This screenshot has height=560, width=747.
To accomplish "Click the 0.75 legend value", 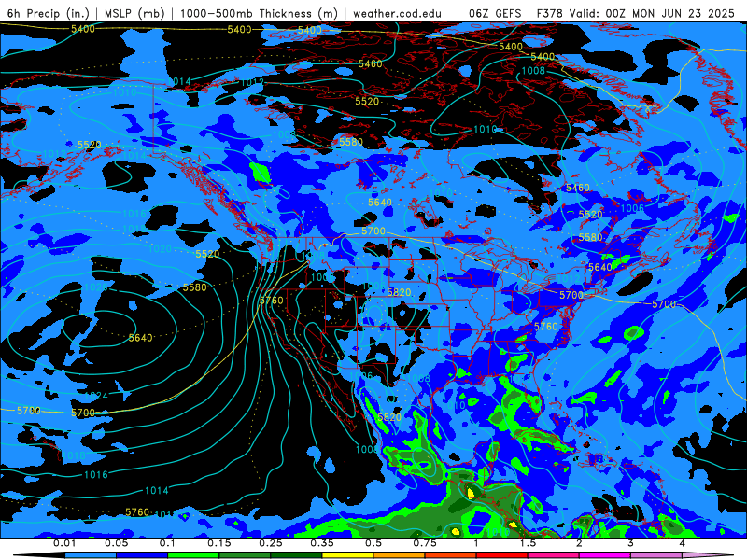I will 425,543.
